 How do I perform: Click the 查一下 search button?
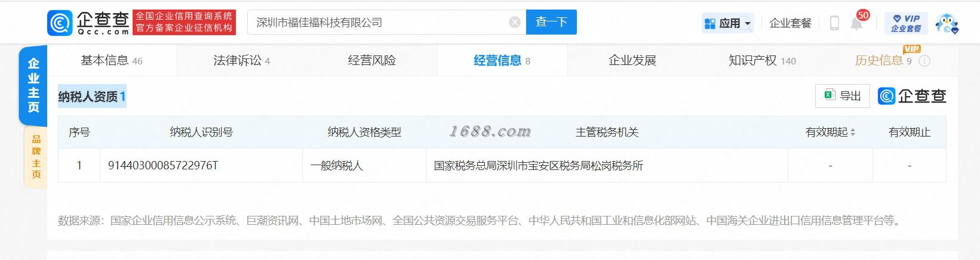pos(551,22)
